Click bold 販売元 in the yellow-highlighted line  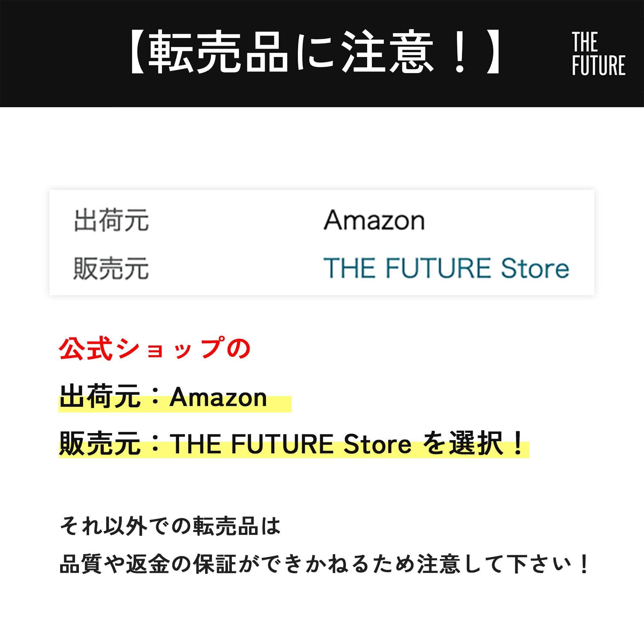tap(100, 444)
